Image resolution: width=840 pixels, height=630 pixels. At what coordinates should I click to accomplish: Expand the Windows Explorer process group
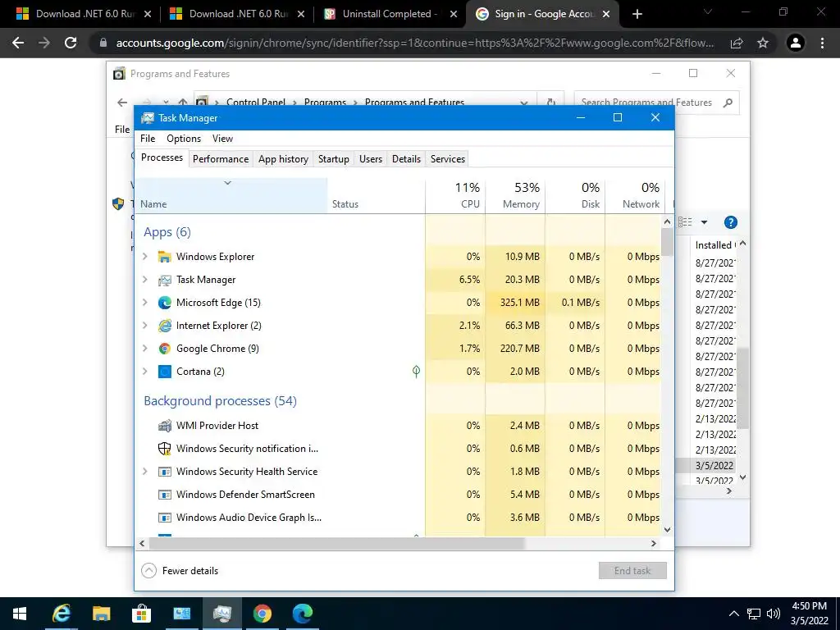(144, 257)
